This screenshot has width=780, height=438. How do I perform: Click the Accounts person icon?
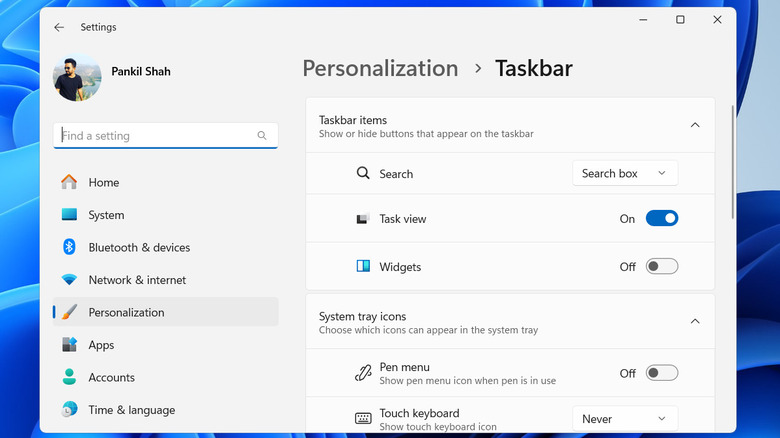click(69, 377)
